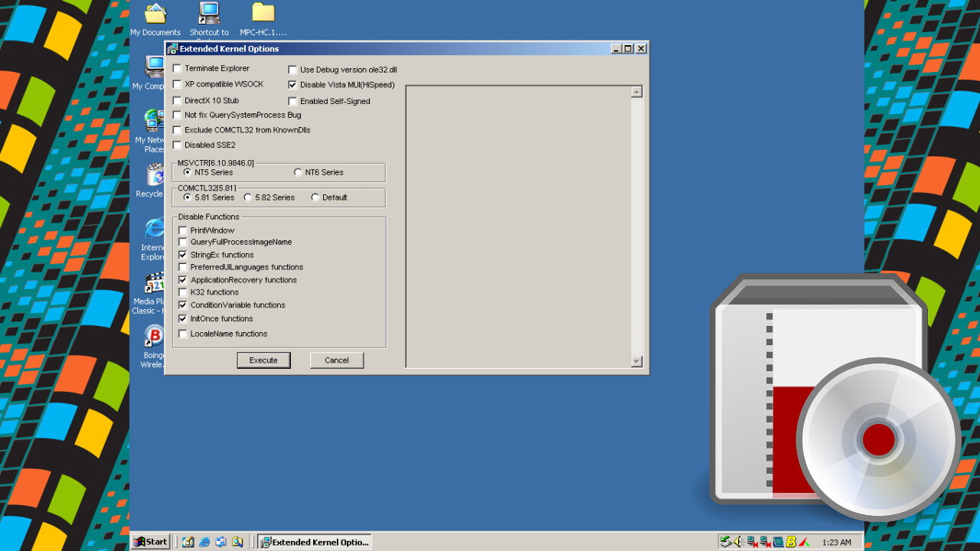The image size is (980, 551).
Task: Open the Start menu
Action: tap(150, 541)
